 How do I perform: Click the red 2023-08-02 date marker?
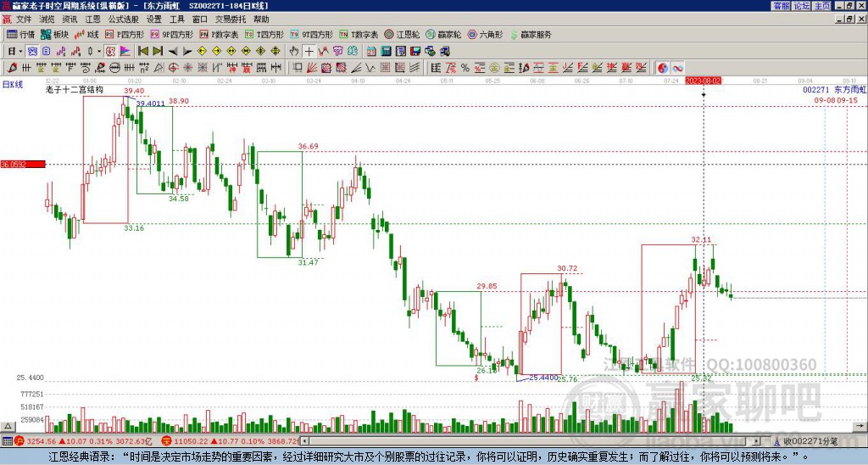pos(703,81)
